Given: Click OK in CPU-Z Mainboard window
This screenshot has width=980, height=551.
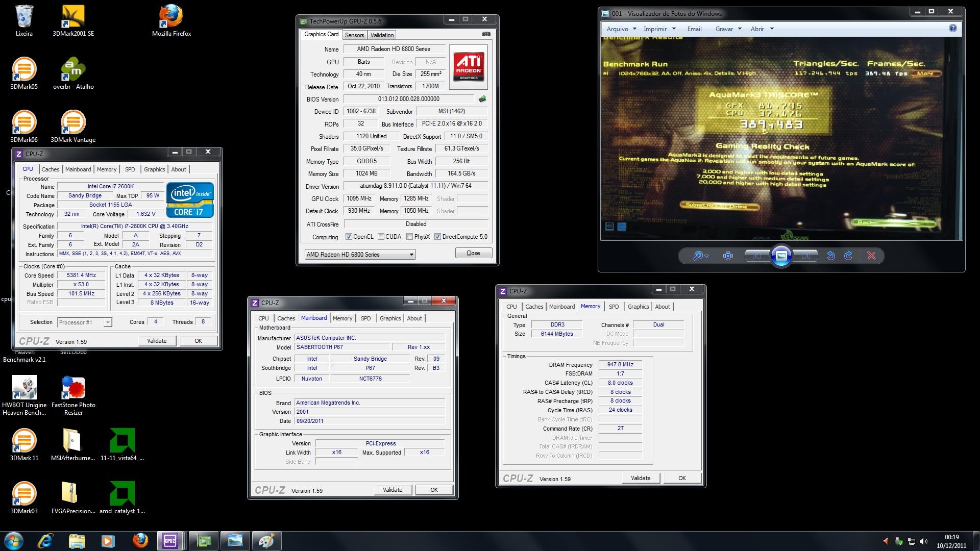Looking at the screenshot, I should click(x=434, y=490).
